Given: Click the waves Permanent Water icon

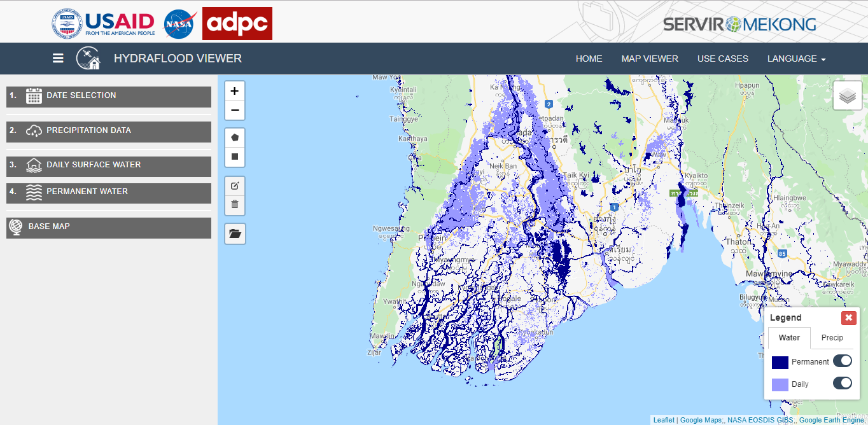Looking at the screenshot, I should pyautogui.click(x=34, y=193).
